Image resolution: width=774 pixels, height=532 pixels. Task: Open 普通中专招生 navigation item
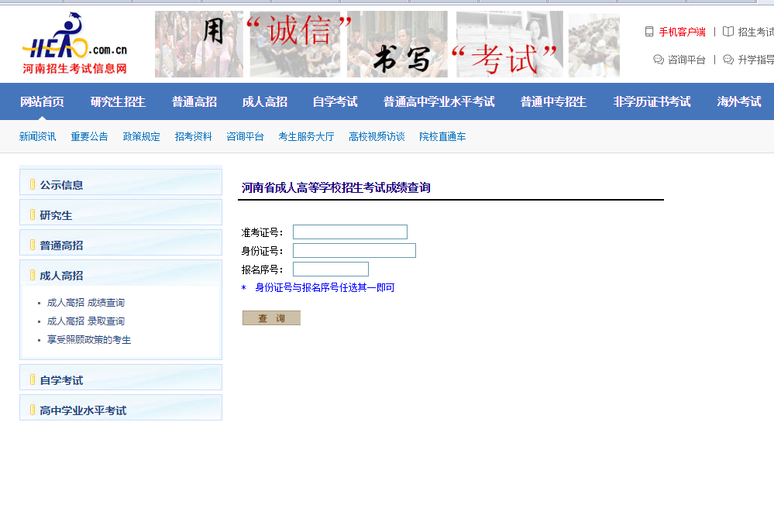[x=553, y=101]
